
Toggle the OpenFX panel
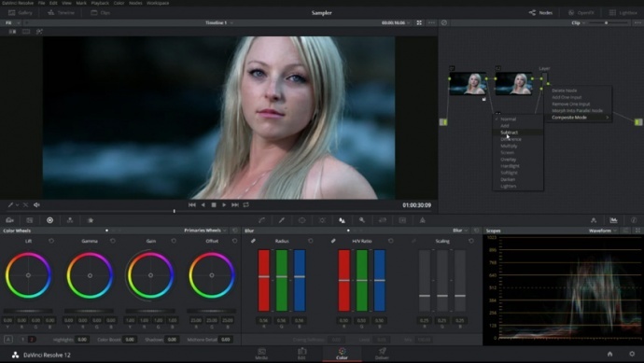pyautogui.click(x=581, y=12)
